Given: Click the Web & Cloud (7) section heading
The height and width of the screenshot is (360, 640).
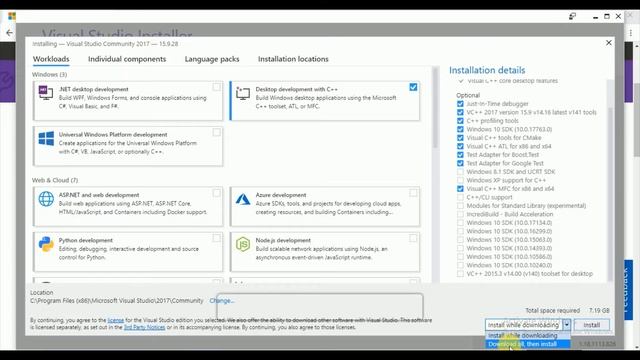Looking at the screenshot, I should (55, 180).
